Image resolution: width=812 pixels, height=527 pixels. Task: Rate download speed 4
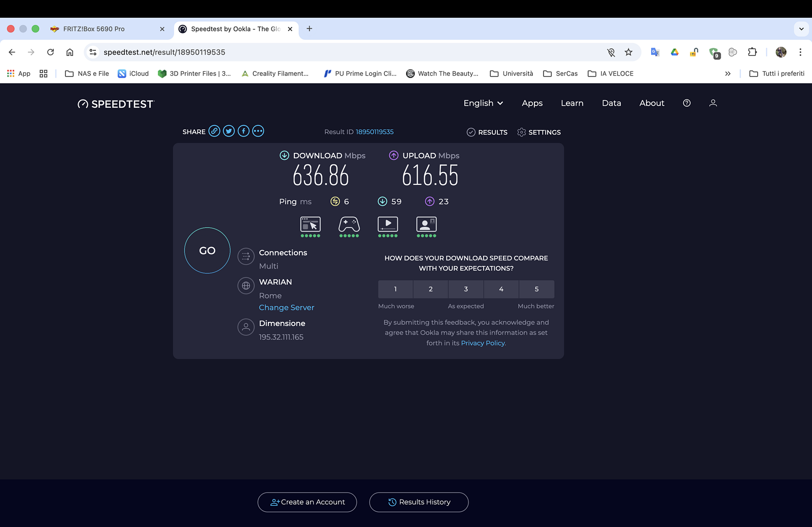click(x=501, y=289)
